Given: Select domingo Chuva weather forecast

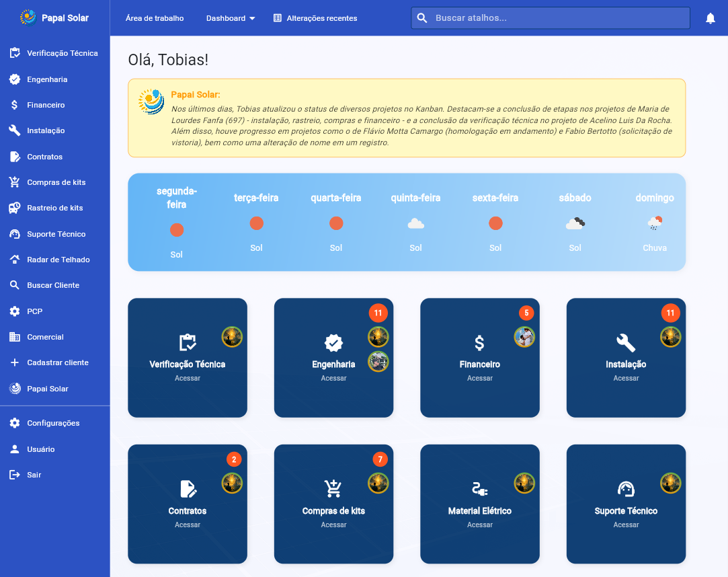Looking at the screenshot, I should click(654, 223).
